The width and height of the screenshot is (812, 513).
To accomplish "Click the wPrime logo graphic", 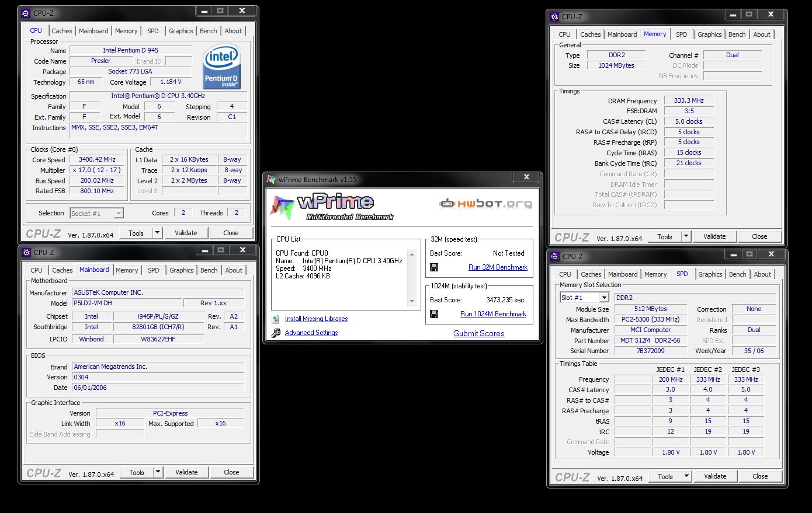I will coord(331,208).
